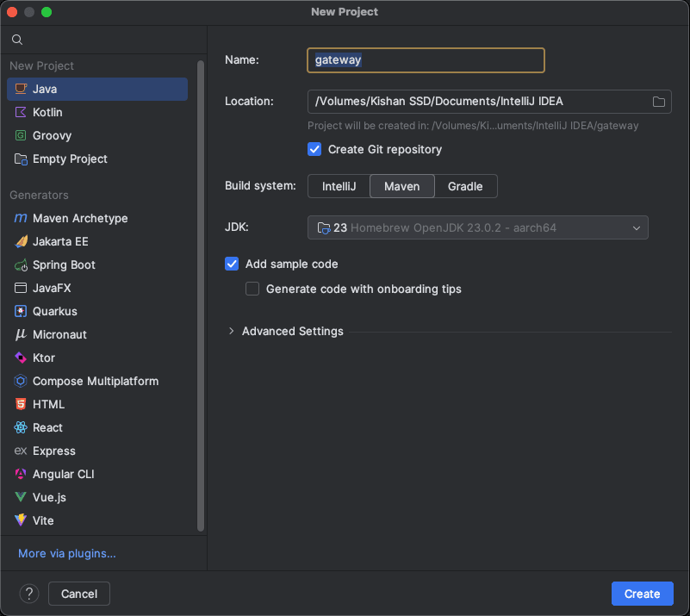Open the Maven Archetype generator icon
The width and height of the screenshot is (690, 616).
[21, 218]
